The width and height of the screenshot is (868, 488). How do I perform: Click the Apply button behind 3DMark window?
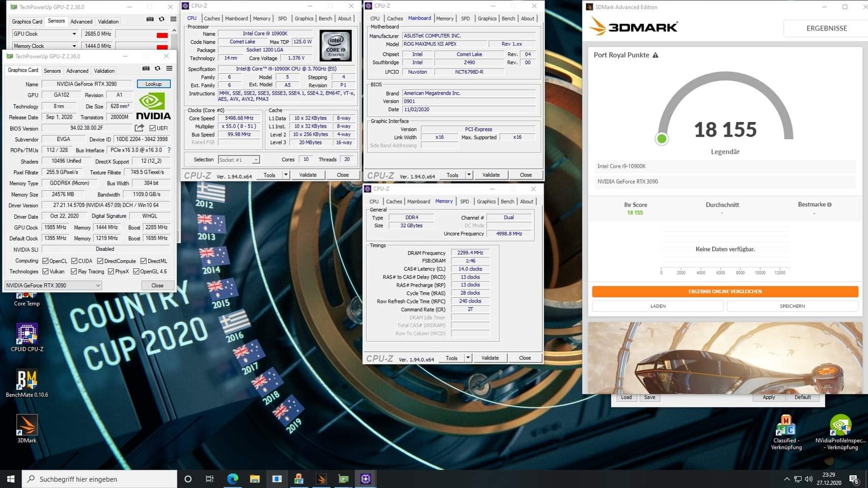(769, 398)
